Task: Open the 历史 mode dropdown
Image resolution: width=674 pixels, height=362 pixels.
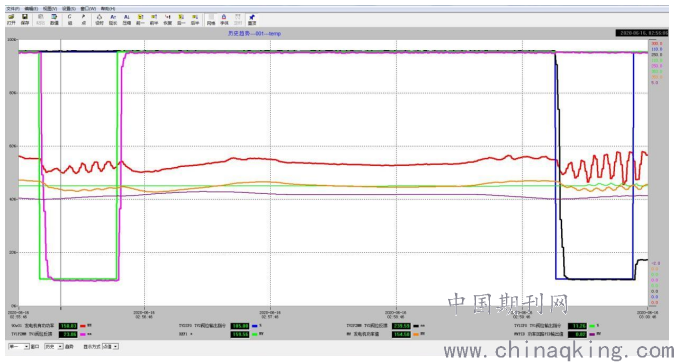Action: click(54, 347)
